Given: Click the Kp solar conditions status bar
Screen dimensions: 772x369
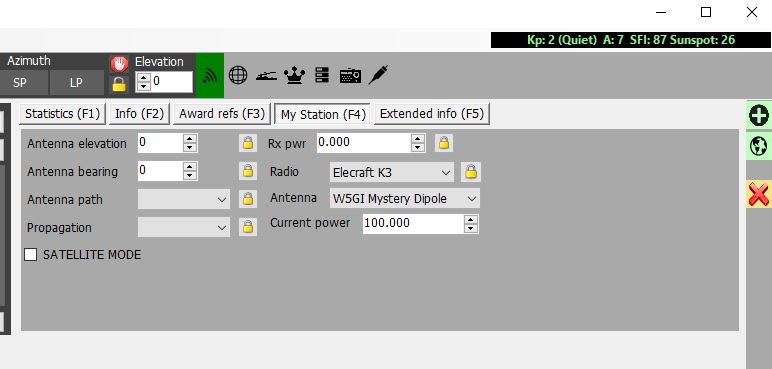Looking at the screenshot, I should (x=630, y=40).
